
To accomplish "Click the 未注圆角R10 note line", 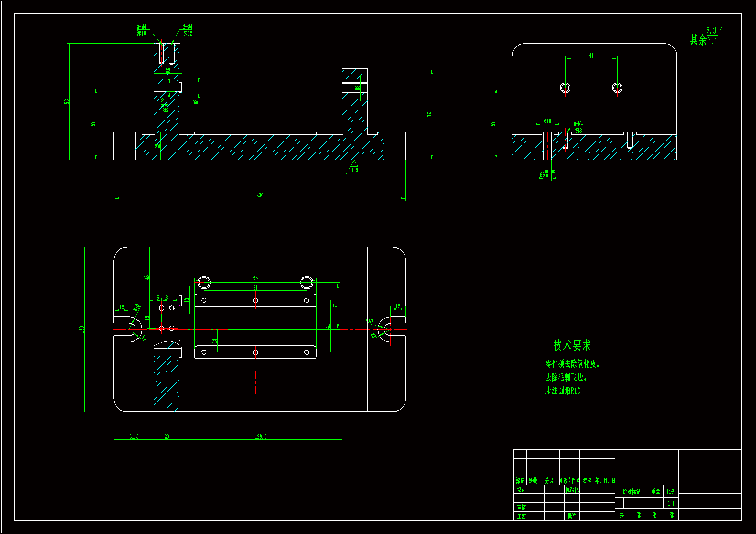I will point(563,391).
